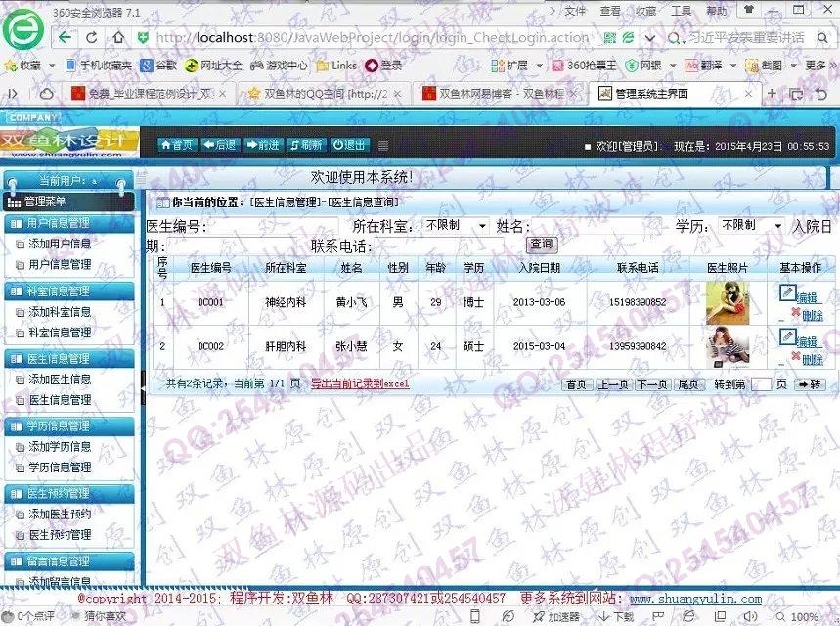Open 网址大全 bookmark
The height and width of the screenshot is (626, 840).
point(213,66)
